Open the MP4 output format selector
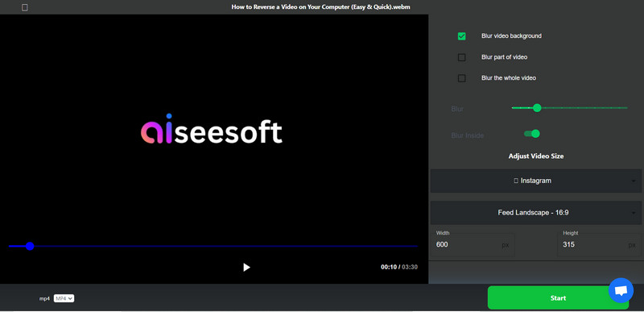Viewport: 644px width, 312px height. coord(64,298)
